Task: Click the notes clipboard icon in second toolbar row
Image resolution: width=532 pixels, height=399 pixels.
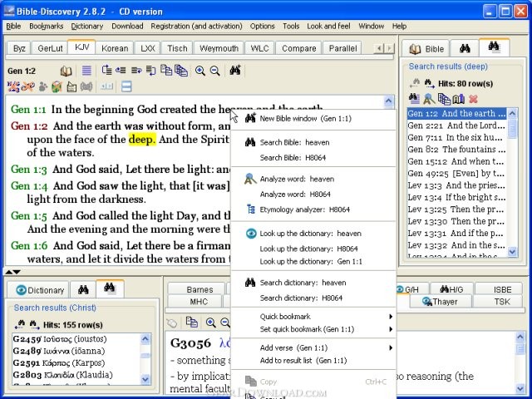Action: point(71,87)
